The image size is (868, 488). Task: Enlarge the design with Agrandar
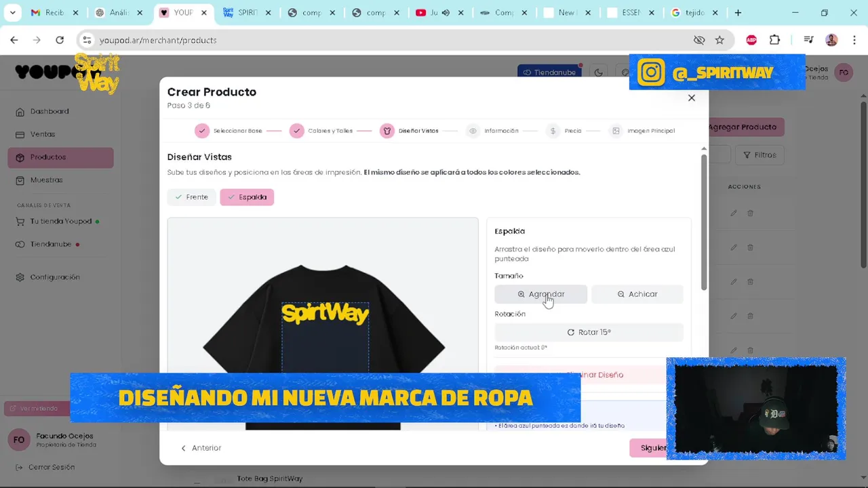click(x=540, y=294)
